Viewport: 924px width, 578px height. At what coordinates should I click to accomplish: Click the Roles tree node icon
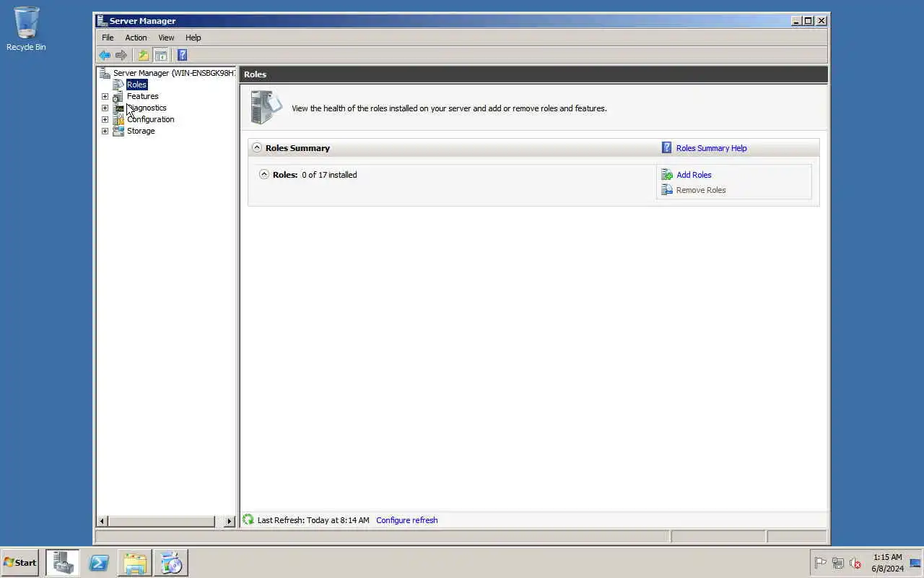tap(118, 85)
